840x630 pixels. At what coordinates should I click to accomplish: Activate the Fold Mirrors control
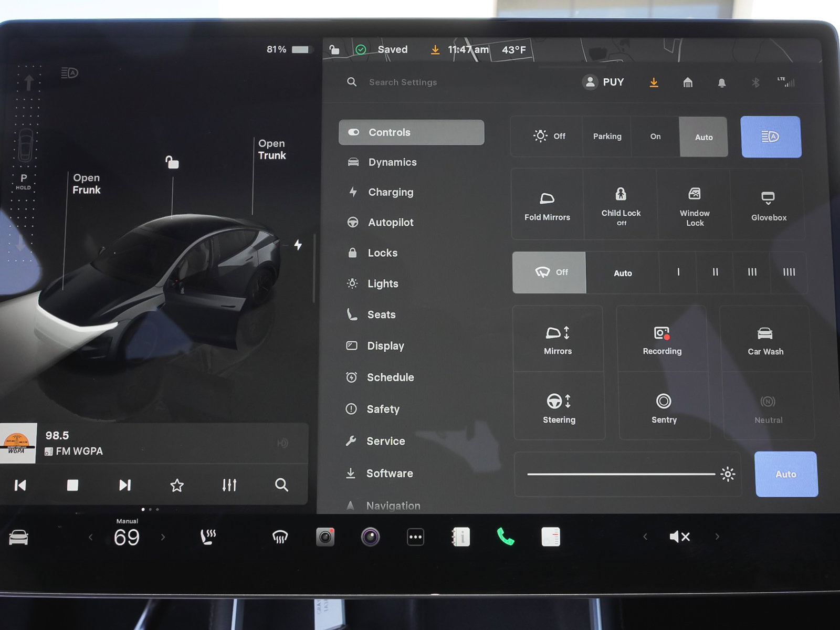pos(547,205)
